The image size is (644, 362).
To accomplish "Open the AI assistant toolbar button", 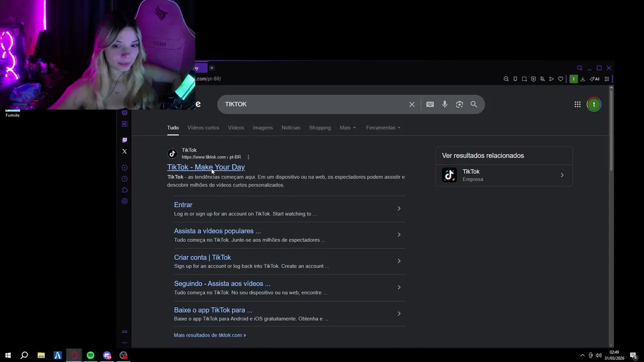I will [x=595, y=79].
